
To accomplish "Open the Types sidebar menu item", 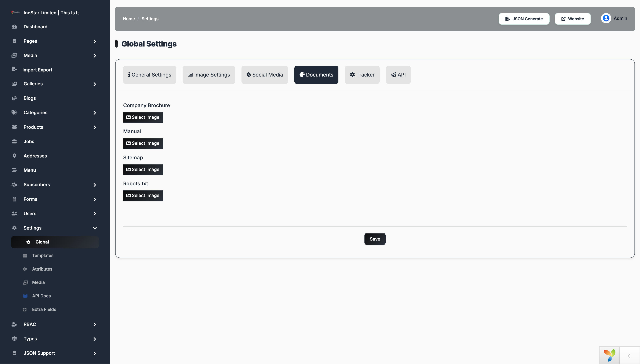I will point(55,339).
